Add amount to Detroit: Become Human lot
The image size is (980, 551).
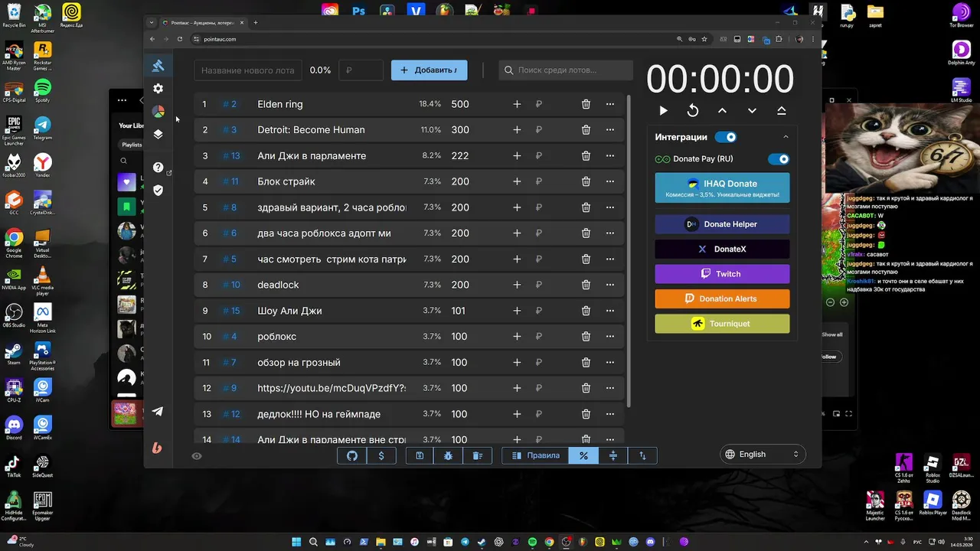pos(517,130)
